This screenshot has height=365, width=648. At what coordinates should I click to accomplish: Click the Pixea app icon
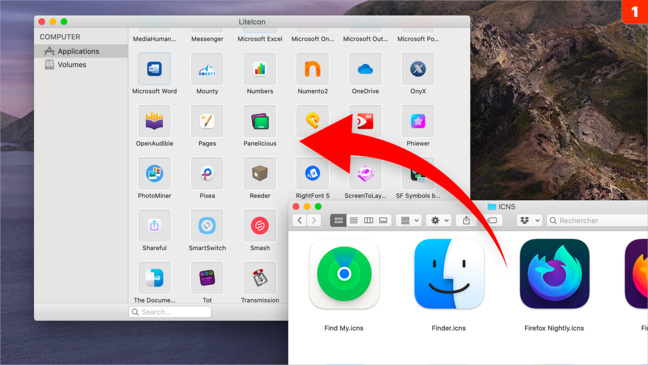[x=207, y=173]
